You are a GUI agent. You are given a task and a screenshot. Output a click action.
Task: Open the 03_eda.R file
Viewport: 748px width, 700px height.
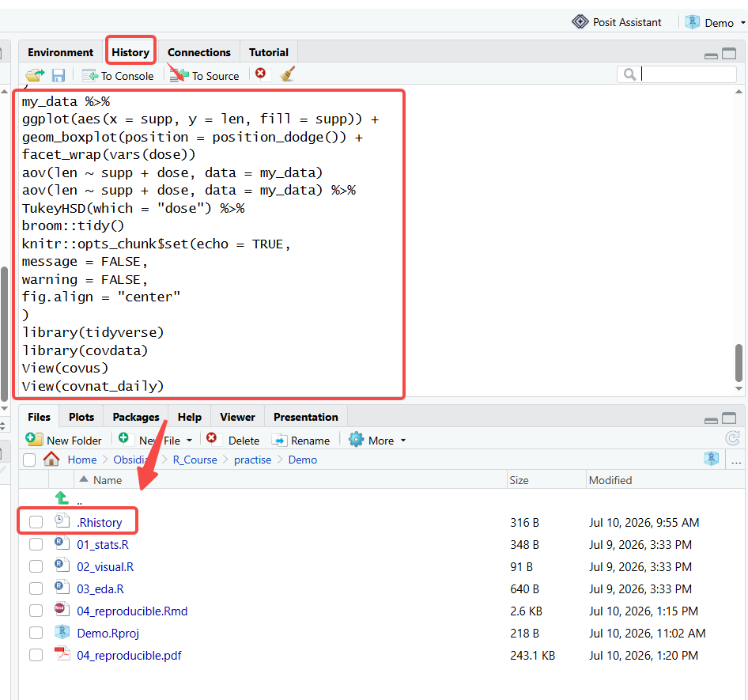100,588
